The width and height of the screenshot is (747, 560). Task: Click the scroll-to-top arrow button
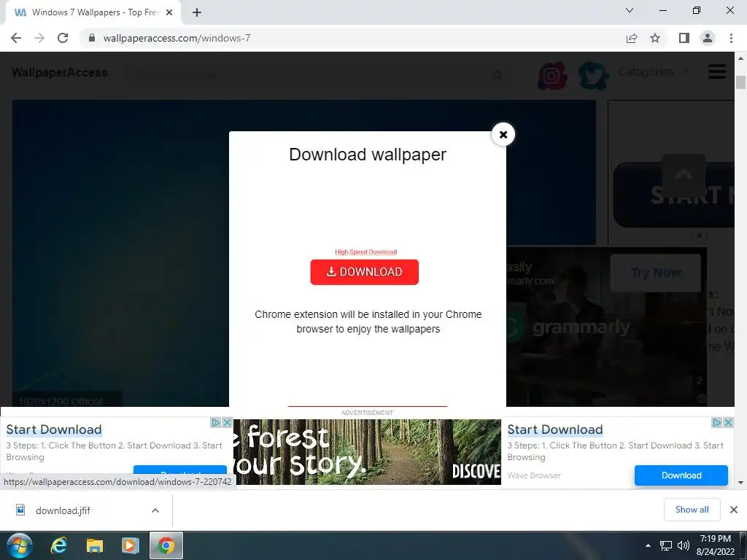coord(683,175)
